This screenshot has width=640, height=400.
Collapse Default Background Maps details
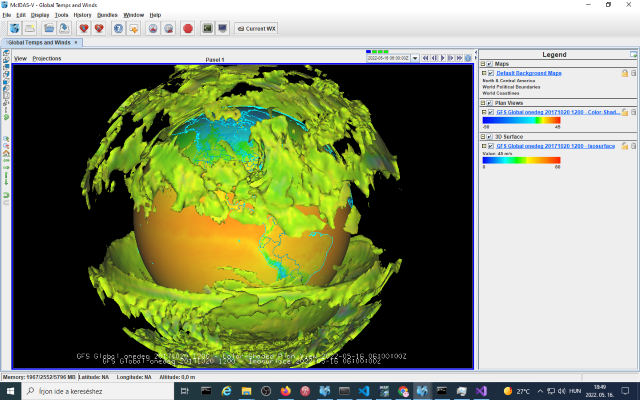pos(484,73)
